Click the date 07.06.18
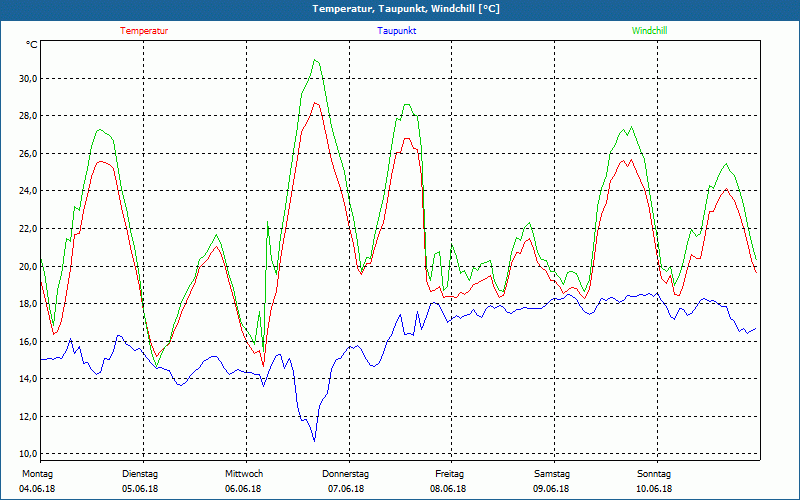This screenshot has height=500, width=800. [346, 489]
